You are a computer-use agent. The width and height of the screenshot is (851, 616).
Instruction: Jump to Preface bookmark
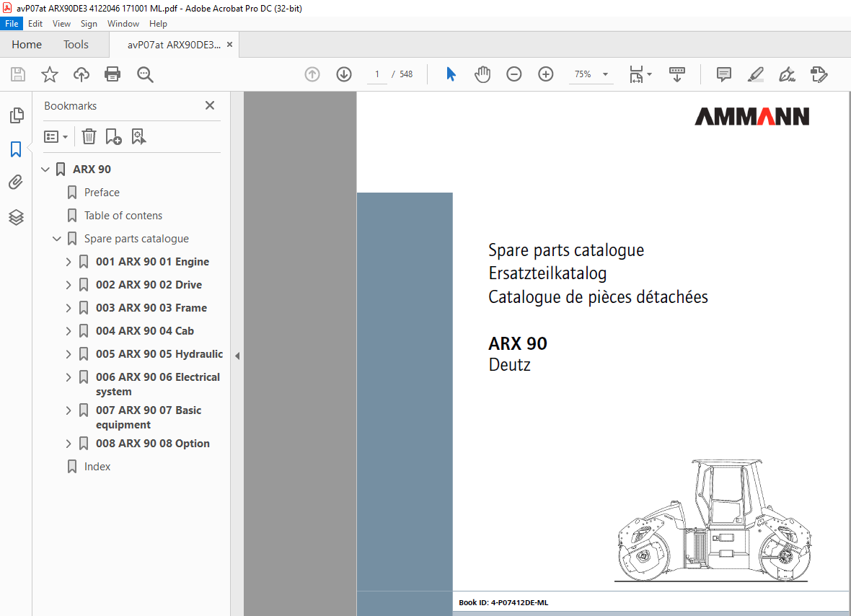tap(102, 193)
